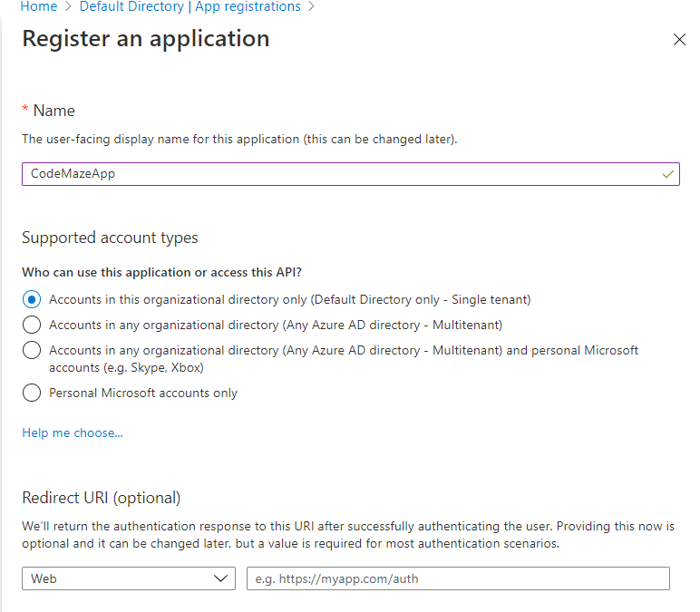
Task: Go to Home via the breadcrumb
Action: pos(38,7)
